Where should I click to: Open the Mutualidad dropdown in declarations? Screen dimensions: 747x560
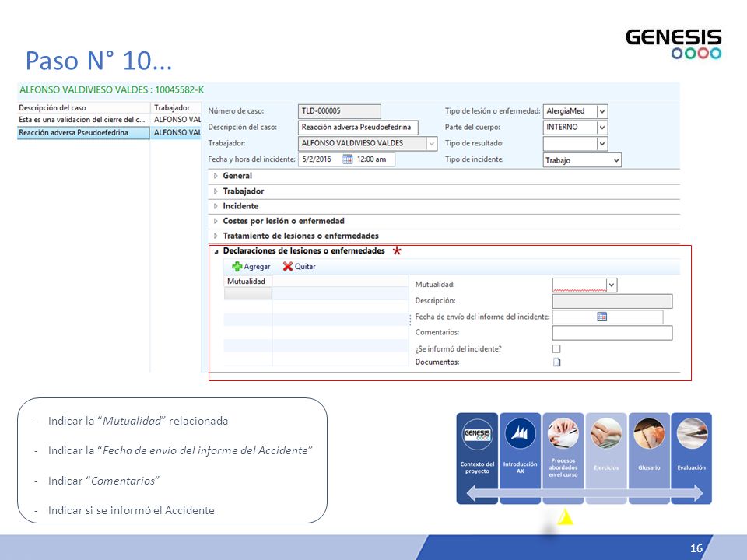click(x=612, y=285)
